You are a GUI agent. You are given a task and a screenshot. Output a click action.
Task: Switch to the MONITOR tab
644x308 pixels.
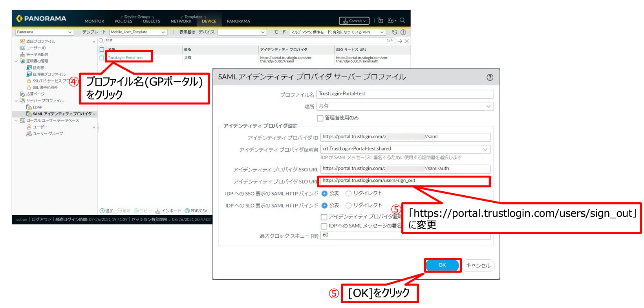click(x=94, y=21)
